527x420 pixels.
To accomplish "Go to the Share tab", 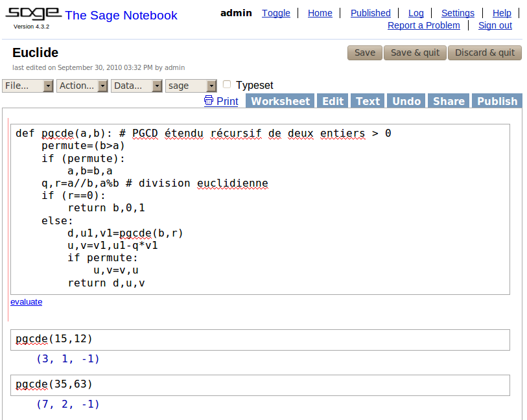I will tap(449, 101).
